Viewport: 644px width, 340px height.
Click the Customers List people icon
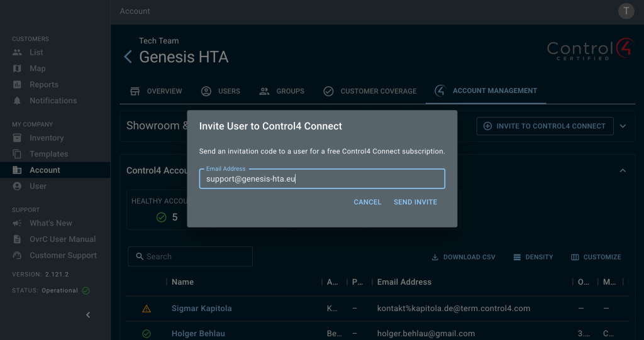(17, 53)
